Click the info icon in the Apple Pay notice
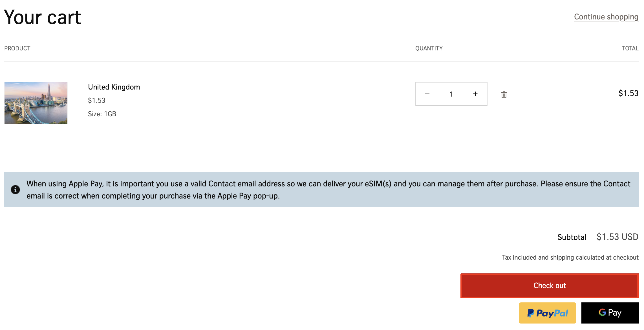 (x=15, y=189)
